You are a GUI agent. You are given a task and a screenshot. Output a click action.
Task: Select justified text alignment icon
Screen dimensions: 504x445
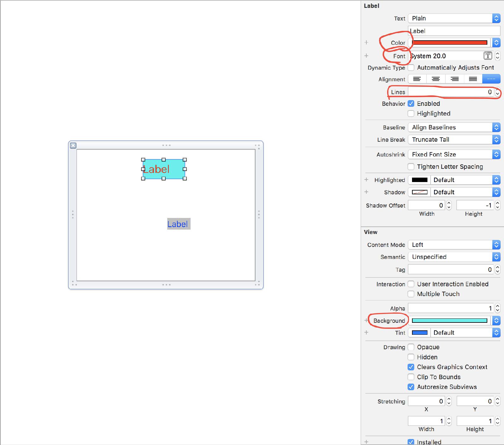coord(473,79)
